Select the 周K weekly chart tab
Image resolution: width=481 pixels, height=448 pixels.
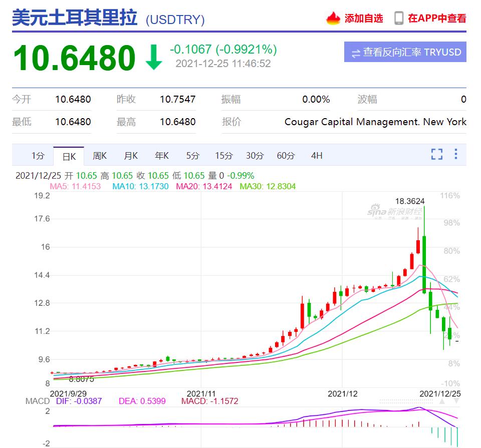coord(100,156)
